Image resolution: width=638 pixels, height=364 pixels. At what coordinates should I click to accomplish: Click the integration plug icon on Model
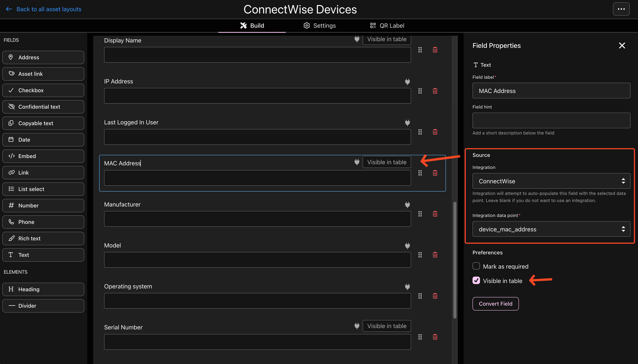407,246
